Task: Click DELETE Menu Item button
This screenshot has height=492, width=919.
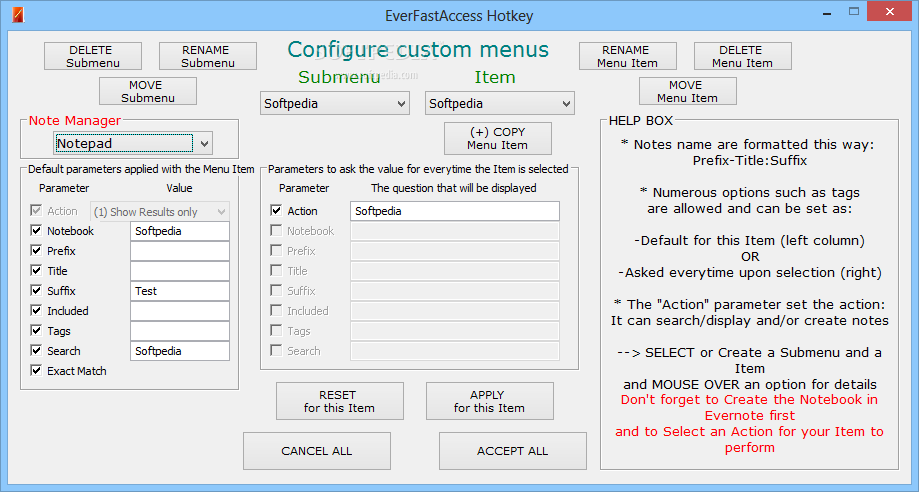Action: tap(743, 56)
